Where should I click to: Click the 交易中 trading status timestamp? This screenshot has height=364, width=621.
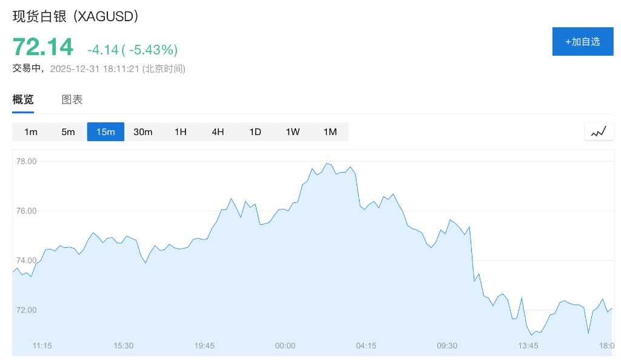point(99,68)
